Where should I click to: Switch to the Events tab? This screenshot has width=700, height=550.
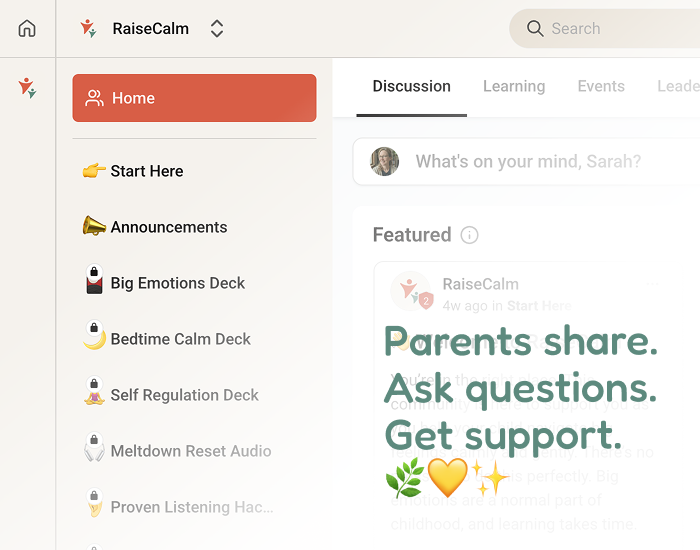click(601, 86)
